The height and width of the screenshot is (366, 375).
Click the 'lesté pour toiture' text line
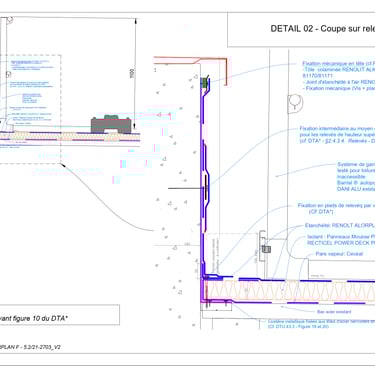tap(356, 170)
